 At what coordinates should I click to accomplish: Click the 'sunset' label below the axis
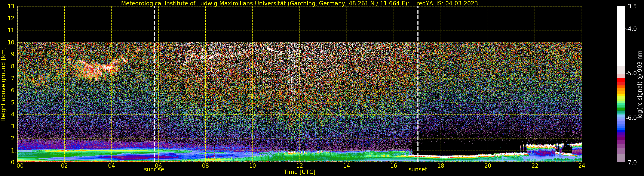tap(418, 170)
